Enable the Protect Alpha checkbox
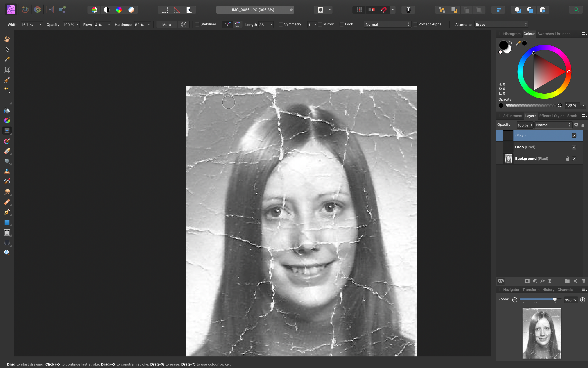This screenshot has width=588, height=368. pyautogui.click(x=415, y=24)
